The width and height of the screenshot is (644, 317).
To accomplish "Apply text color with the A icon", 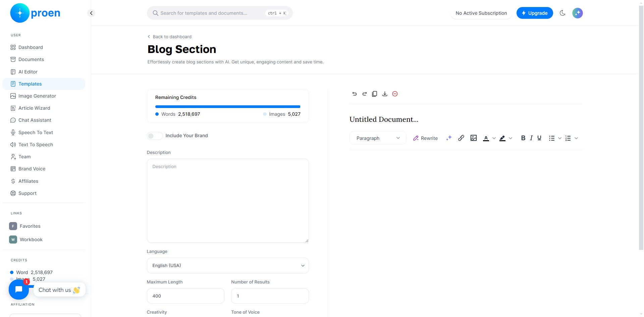I will 486,138.
